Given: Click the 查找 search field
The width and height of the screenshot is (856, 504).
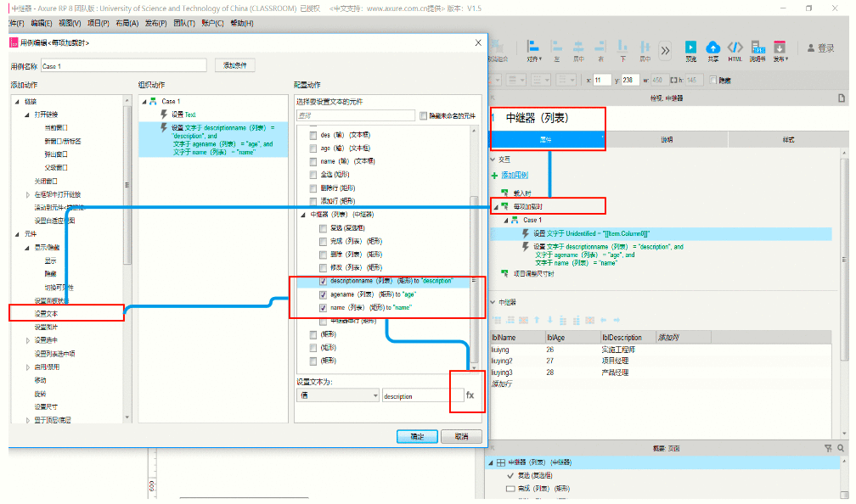Looking at the screenshot, I should tap(356, 115).
